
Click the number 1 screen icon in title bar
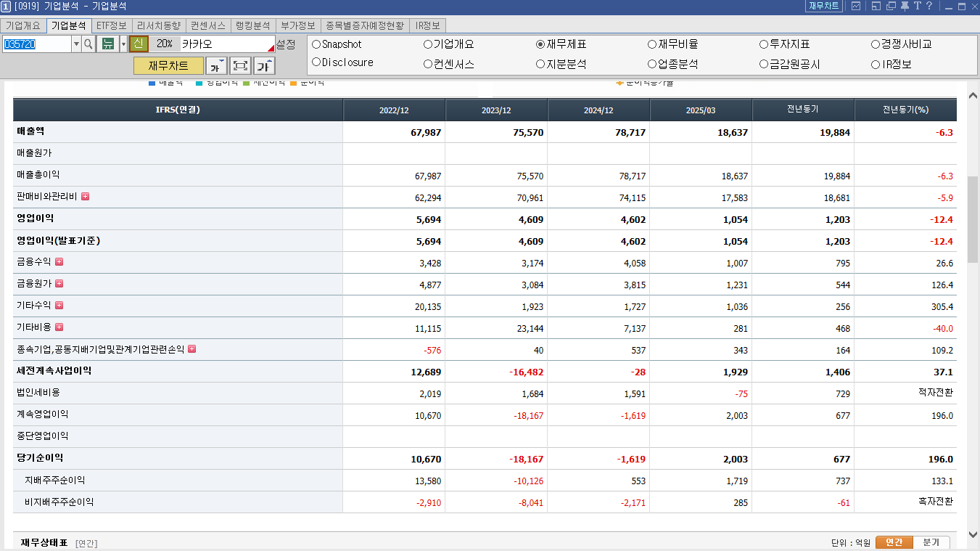point(6,6)
